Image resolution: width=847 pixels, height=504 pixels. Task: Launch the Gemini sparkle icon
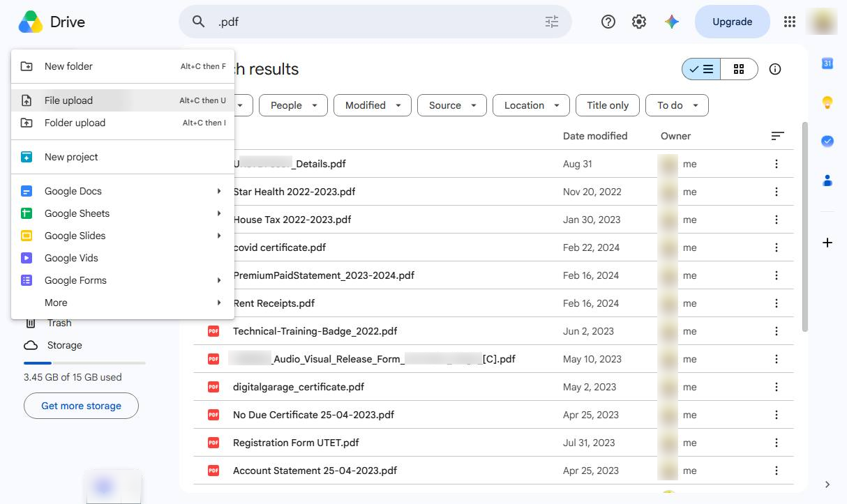pos(672,22)
